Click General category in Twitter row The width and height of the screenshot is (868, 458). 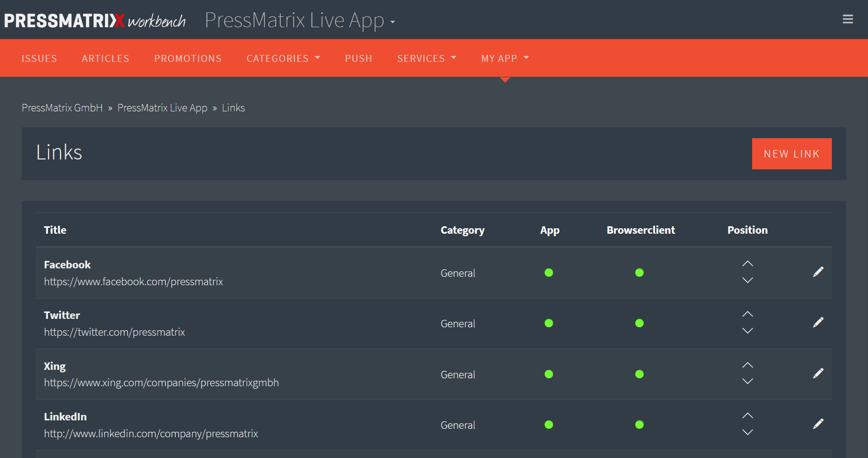pos(458,324)
